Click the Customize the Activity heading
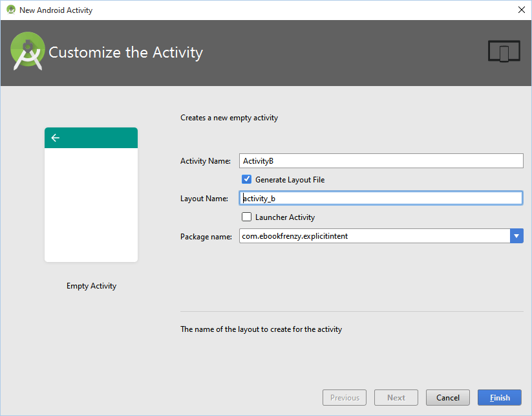 click(x=126, y=52)
